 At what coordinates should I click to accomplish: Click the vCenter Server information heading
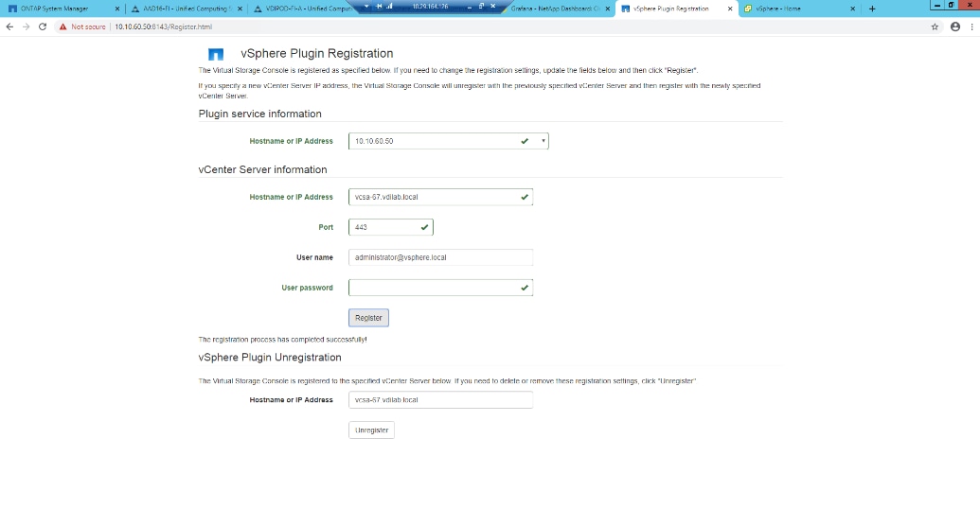click(x=262, y=170)
